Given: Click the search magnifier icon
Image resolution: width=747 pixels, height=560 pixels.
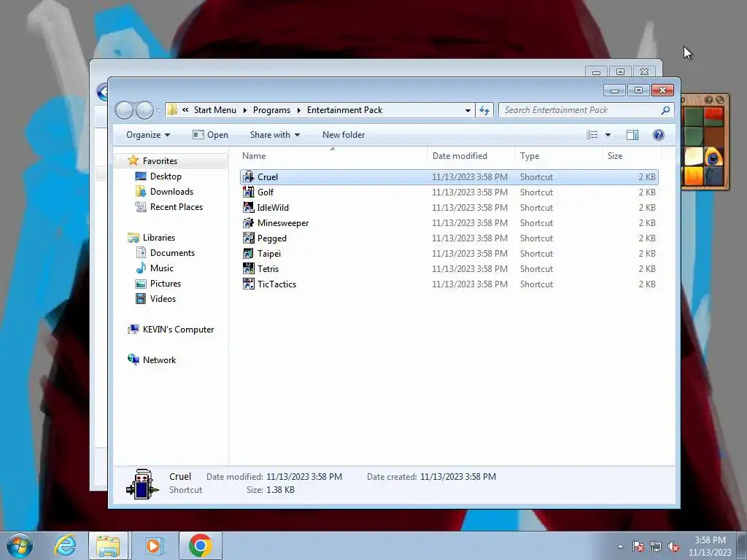Looking at the screenshot, I should [x=665, y=111].
